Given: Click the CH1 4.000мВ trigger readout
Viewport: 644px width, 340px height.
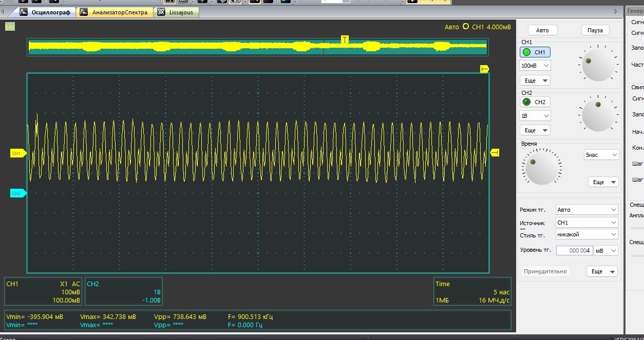Looking at the screenshot, I should [x=491, y=27].
